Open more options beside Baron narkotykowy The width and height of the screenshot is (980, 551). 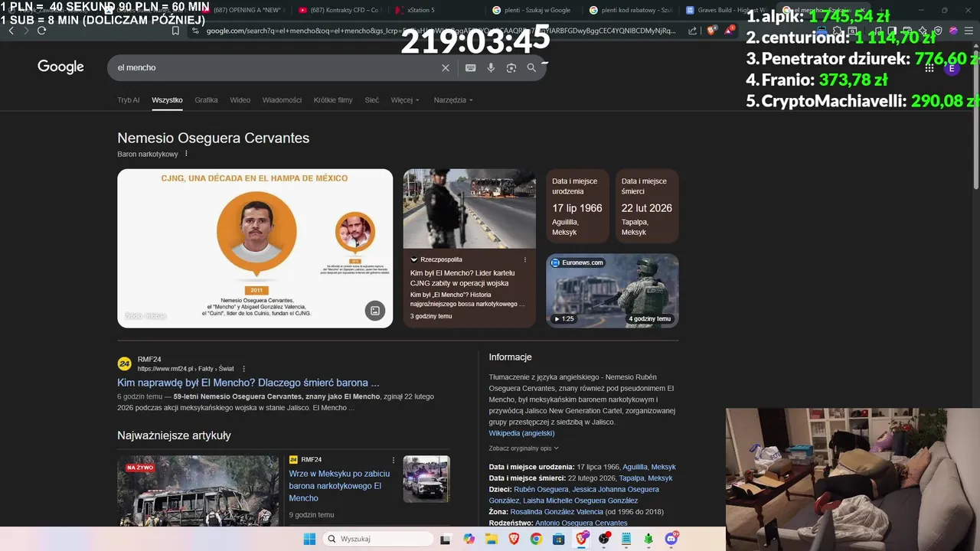[186, 154]
